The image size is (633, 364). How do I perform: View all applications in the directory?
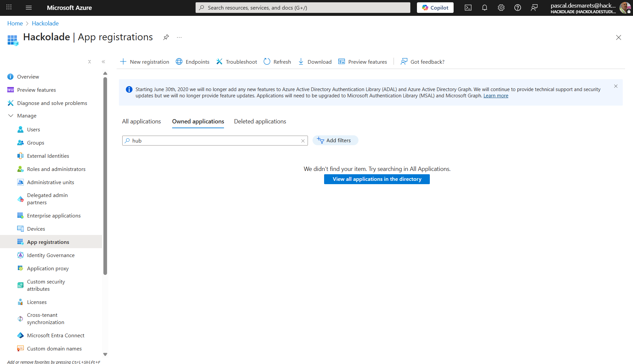pos(377,179)
